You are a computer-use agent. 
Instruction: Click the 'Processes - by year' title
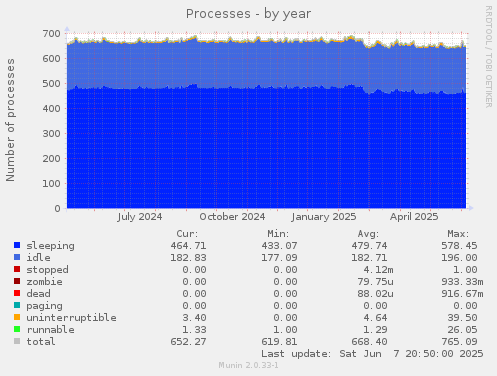coord(248,14)
